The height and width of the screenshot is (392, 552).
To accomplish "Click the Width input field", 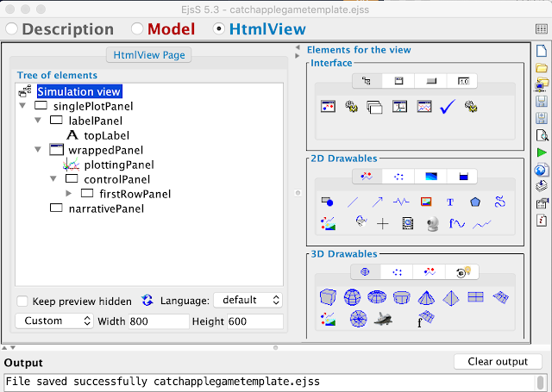I will point(159,321).
